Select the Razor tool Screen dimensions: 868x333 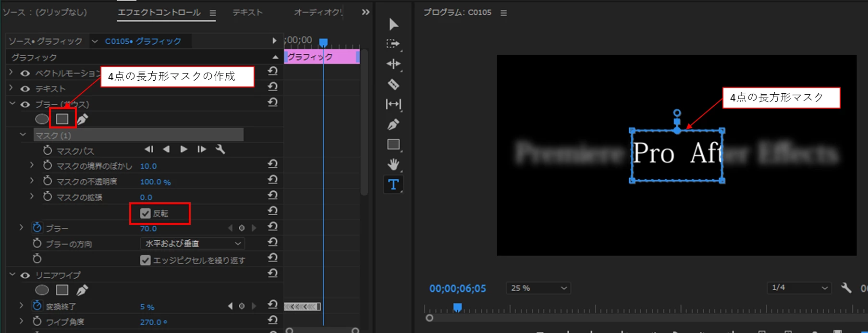click(393, 84)
